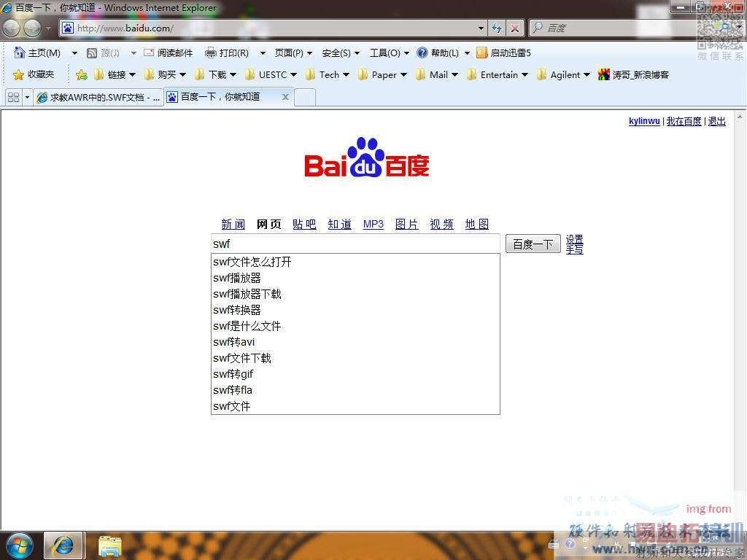
Task: Open the 下载 favorites folder
Action: (215, 75)
